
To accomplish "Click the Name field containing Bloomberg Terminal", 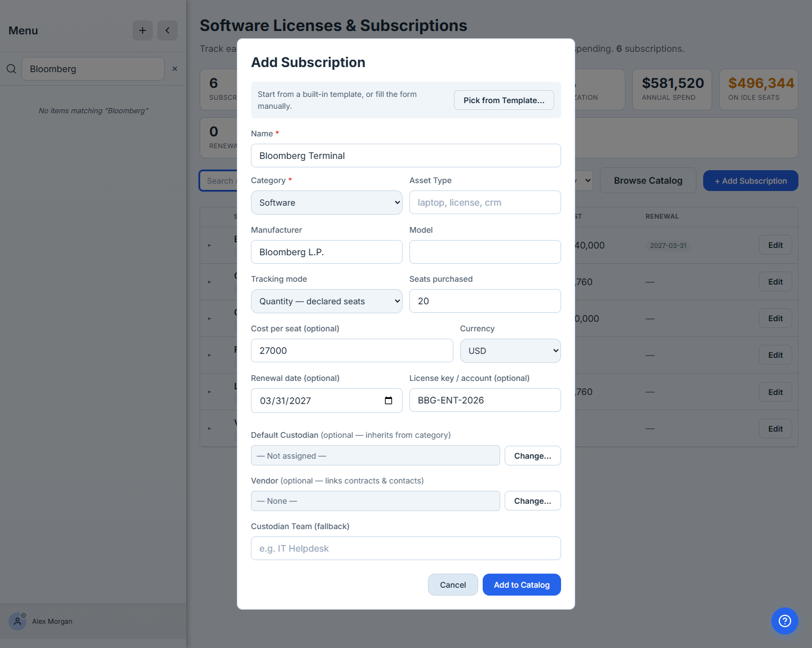I will 406,156.
